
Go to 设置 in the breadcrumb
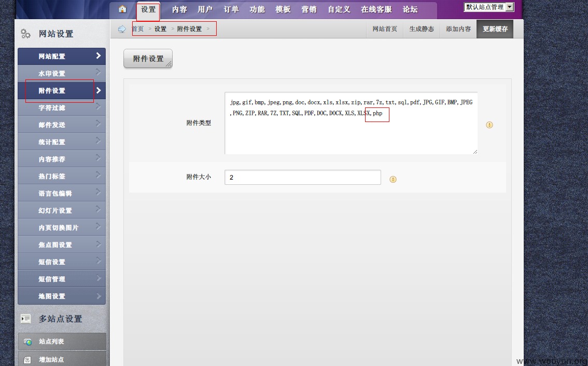click(160, 29)
